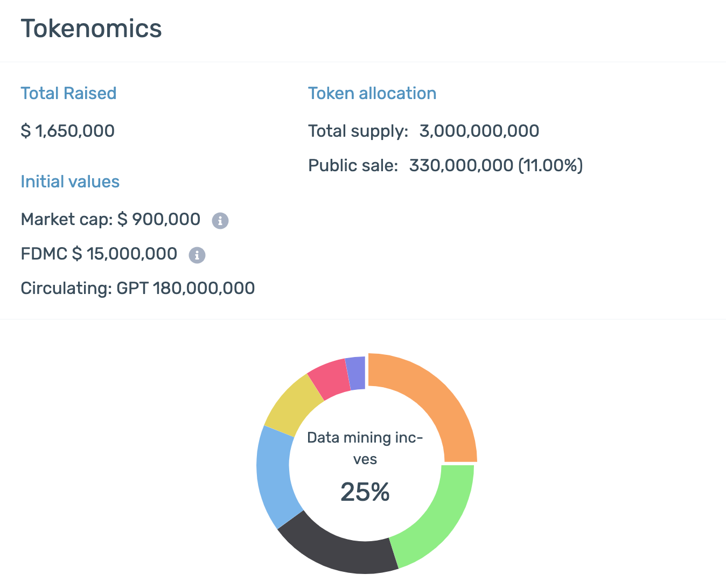Click the Initial values heading
This screenshot has width=726, height=588.
pyautogui.click(x=70, y=181)
